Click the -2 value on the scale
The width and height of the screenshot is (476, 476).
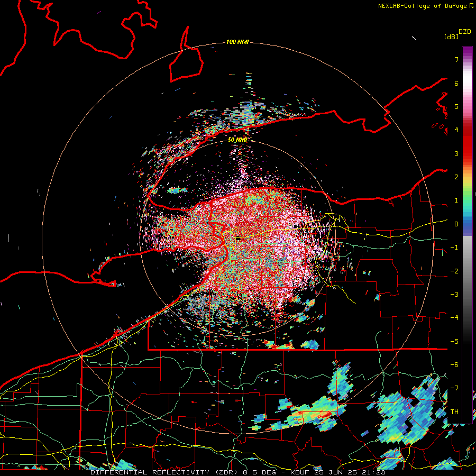pyautogui.click(x=454, y=271)
